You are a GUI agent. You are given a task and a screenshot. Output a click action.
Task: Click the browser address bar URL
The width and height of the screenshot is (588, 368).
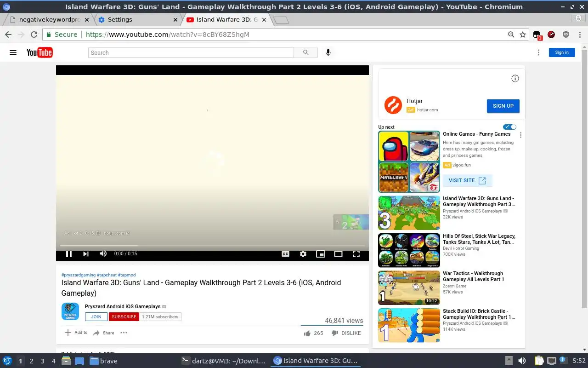[167, 34]
